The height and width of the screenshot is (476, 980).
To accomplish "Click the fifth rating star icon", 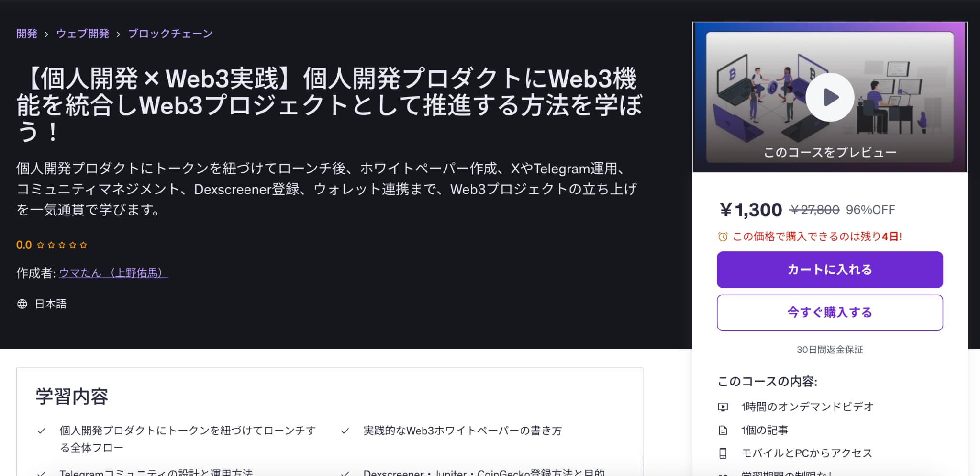I will pyautogui.click(x=83, y=245).
